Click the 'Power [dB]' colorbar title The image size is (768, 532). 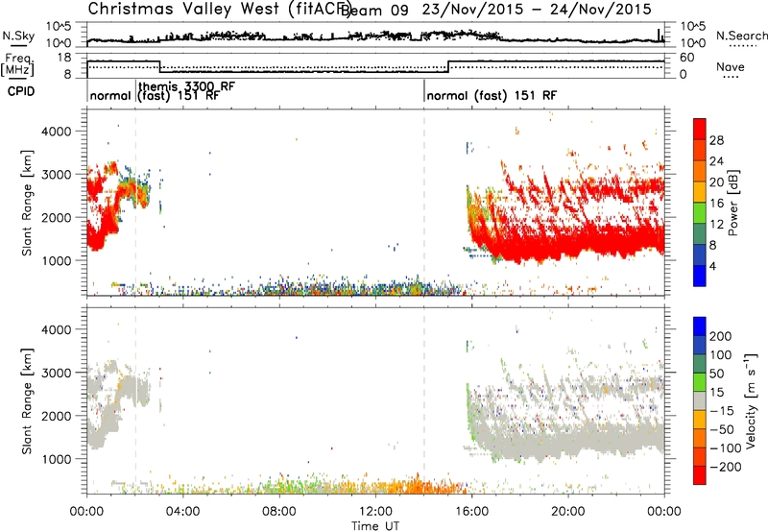[x=732, y=203]
